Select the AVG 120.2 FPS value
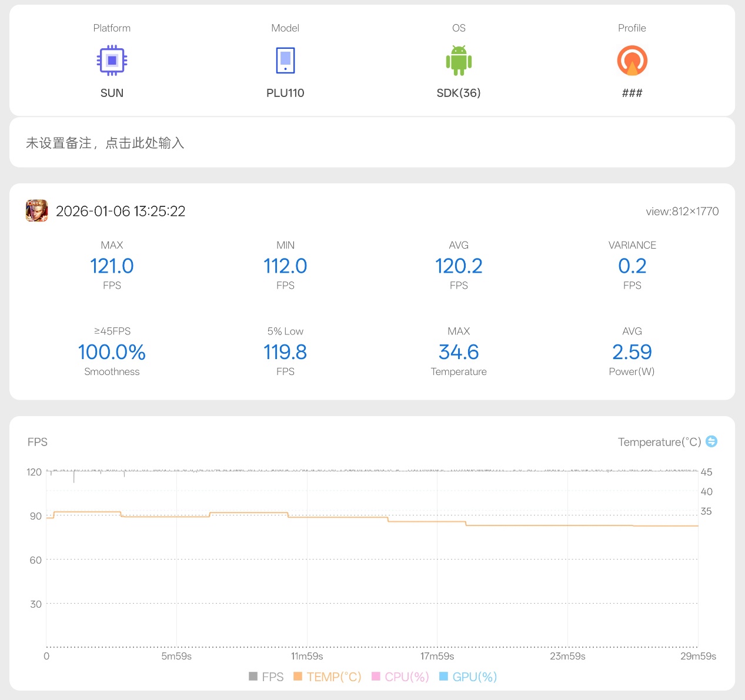The width and height of the screenshot is (745, 700). [459, 266]
